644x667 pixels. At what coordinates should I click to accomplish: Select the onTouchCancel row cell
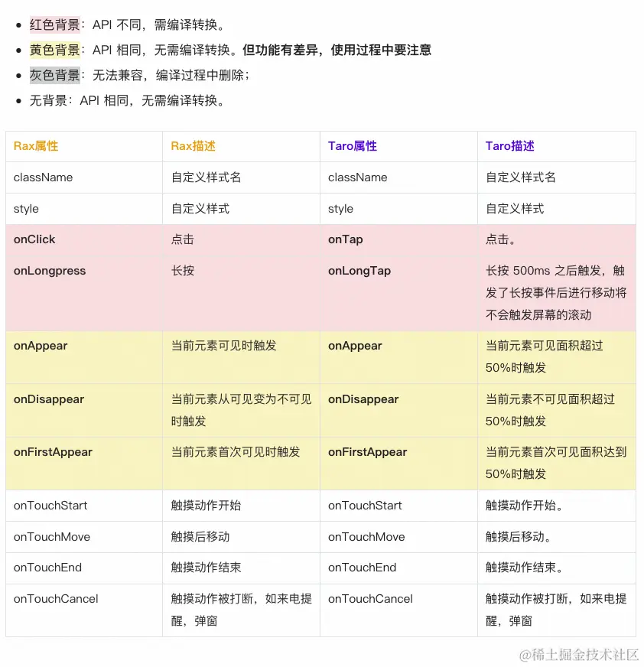(x=56, y=599)
